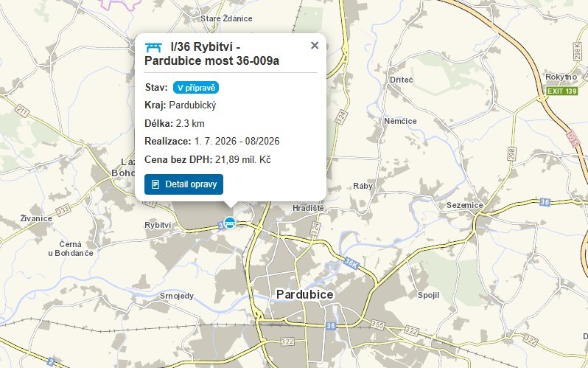The width and height of the screenshot is (588, 368).
Task: Click the blue 36 road shield near Sezemice
Action: click(x=545, y=202)
